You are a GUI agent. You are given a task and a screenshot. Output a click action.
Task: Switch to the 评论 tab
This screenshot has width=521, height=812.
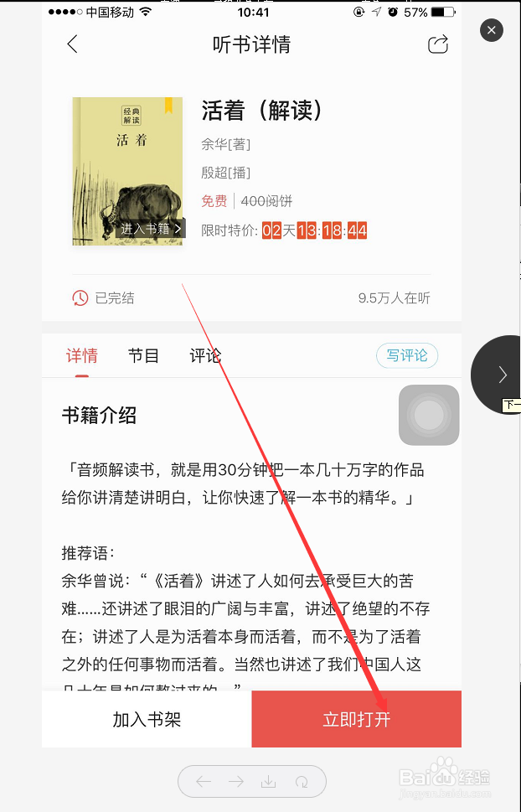(x=205, y=356)
